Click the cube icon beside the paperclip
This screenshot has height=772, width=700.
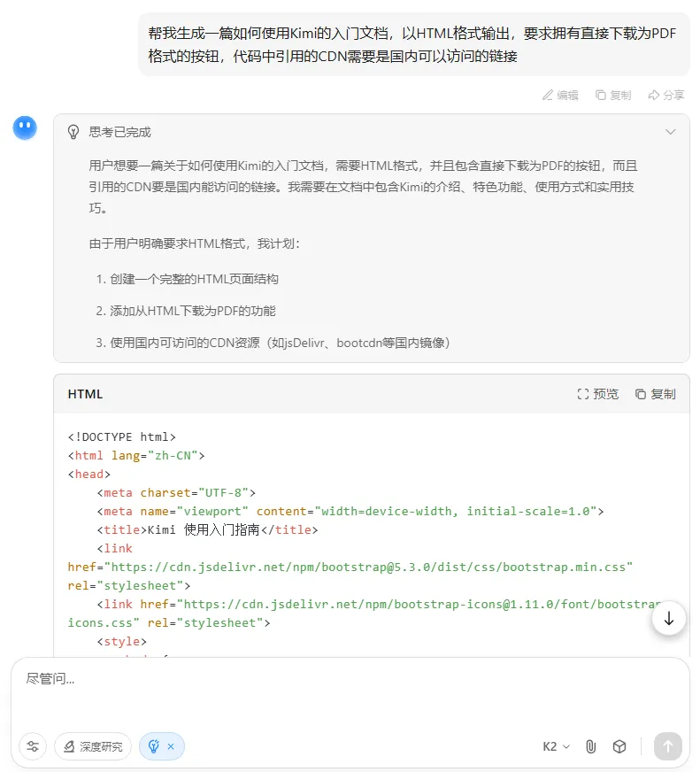pyautogui.click(x=619, y=746)
